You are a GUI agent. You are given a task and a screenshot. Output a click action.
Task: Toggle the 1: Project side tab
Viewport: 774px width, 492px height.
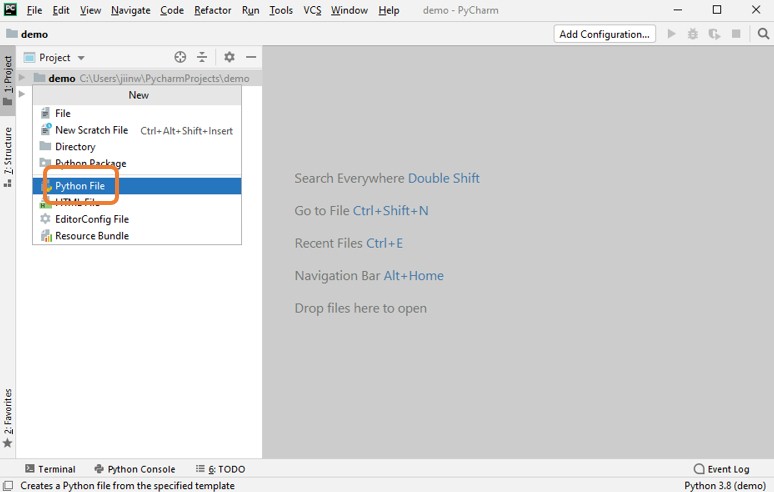[8, 80]
